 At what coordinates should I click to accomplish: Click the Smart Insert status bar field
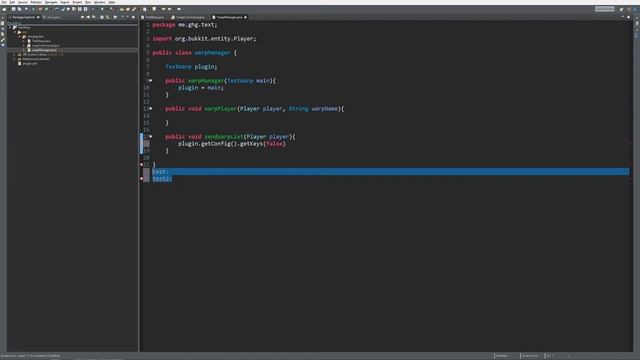coord(530,356)
